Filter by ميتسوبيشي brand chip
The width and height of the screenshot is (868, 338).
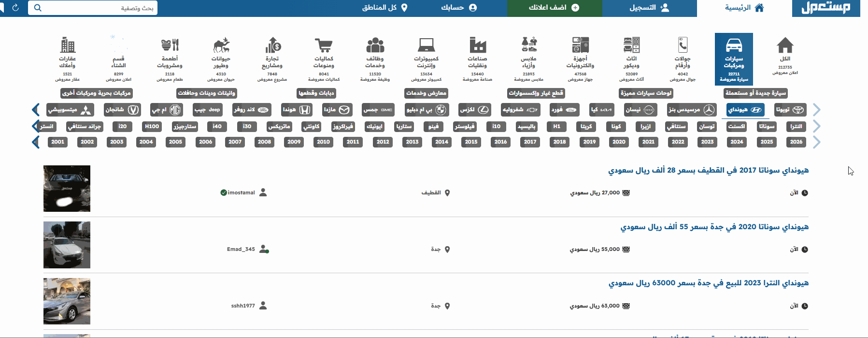[70, 110]
